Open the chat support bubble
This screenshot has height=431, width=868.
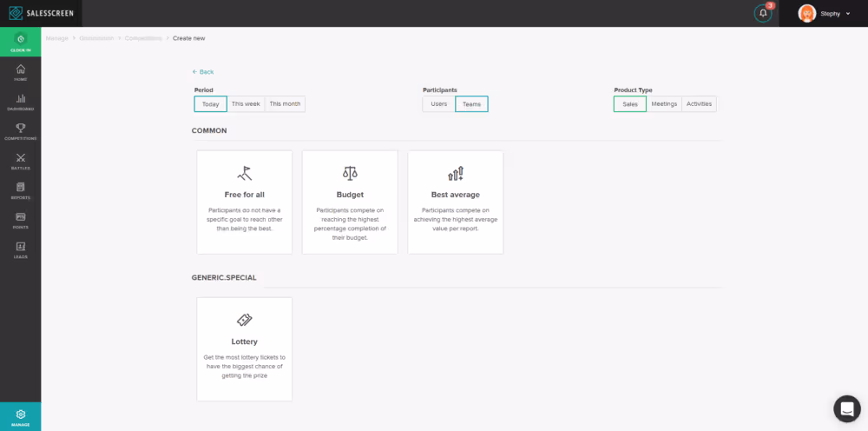847,408
